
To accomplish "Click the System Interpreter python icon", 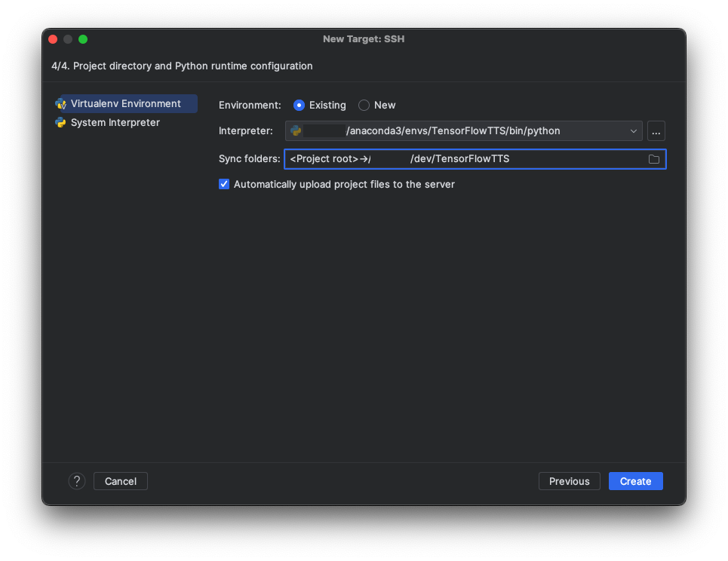I will click(x=60, y=123).
